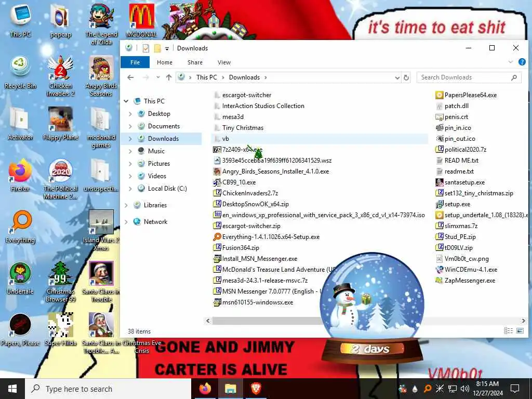
Task: Switch to details view in Explorer
Action: (x=508, y=330)
